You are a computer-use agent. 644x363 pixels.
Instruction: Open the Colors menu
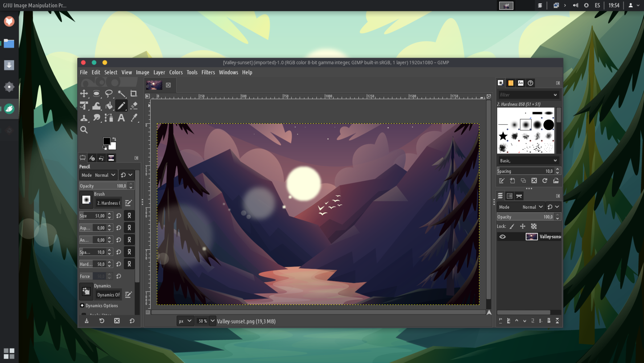[176, 72]
